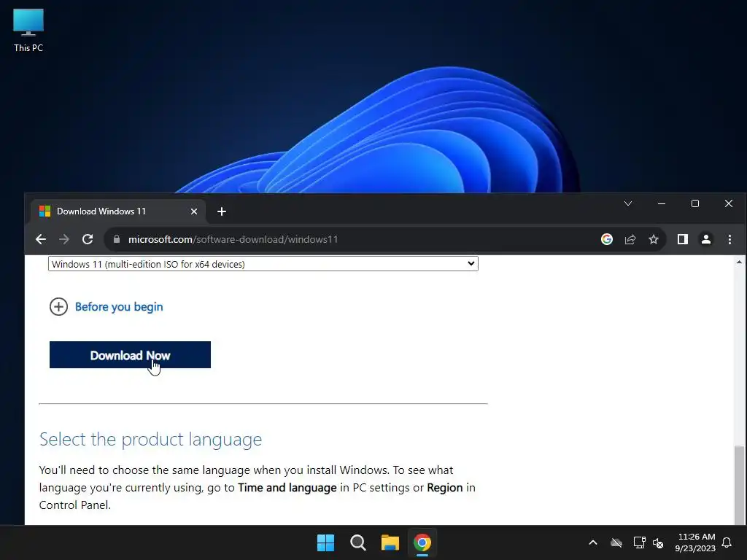Viewport: 747px width, 560px height.
Task: Expand Before you begin plus icon
Action: click(x=58, y=307)
